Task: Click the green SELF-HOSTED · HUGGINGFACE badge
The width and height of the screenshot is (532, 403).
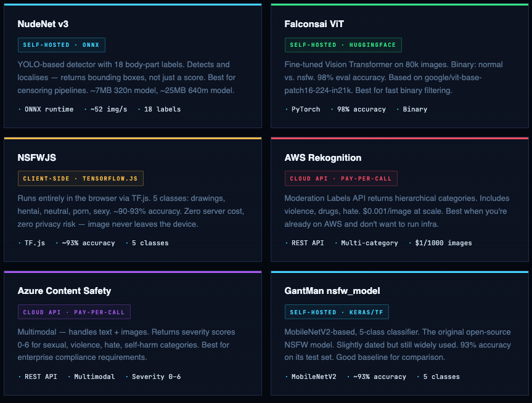Action: pyautogui.click(x=343, y=45)
